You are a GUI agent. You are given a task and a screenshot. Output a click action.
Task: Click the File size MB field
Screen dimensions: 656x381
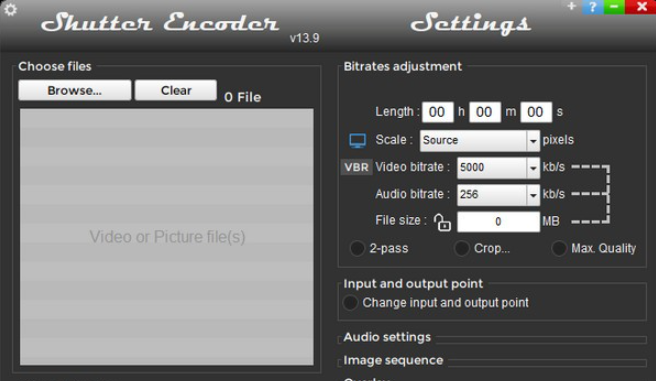pos(498,222)
